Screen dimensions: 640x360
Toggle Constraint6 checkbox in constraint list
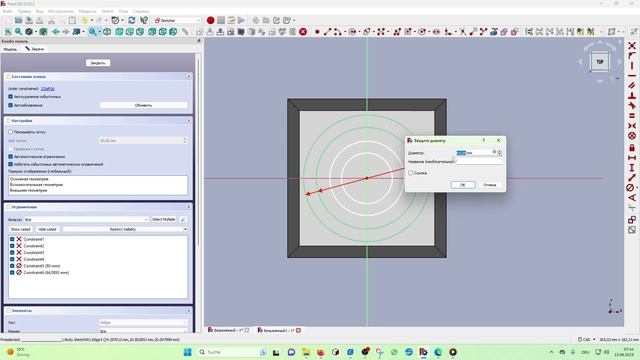(12, 272)
